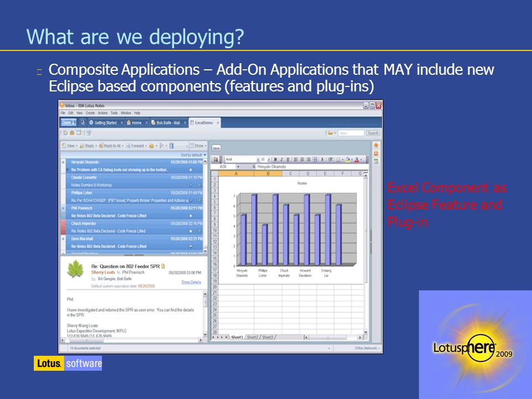This screenshot has width=532, height=399.
Task: Click the currency style icon
Action: 323,160
